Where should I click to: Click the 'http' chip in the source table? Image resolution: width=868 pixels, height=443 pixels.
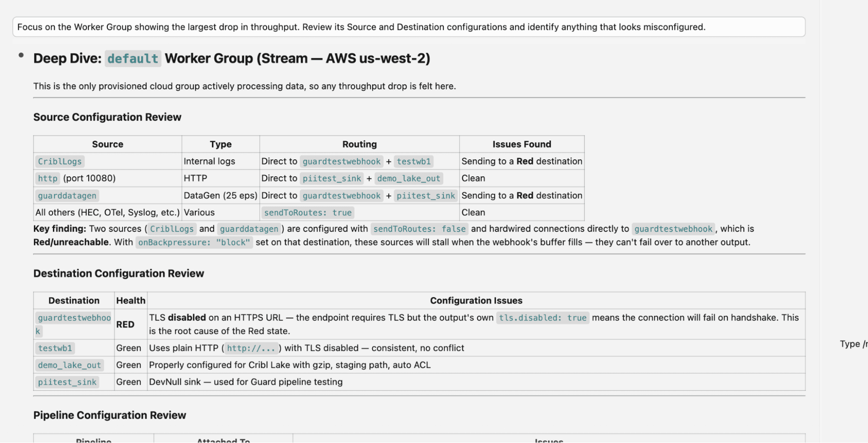pyautogui.click(x=48, y=179)
